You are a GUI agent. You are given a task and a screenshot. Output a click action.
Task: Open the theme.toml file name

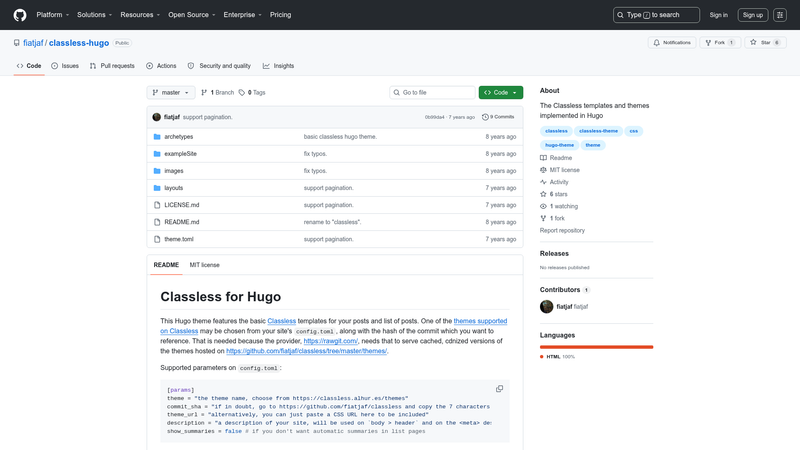click(179, 239)
